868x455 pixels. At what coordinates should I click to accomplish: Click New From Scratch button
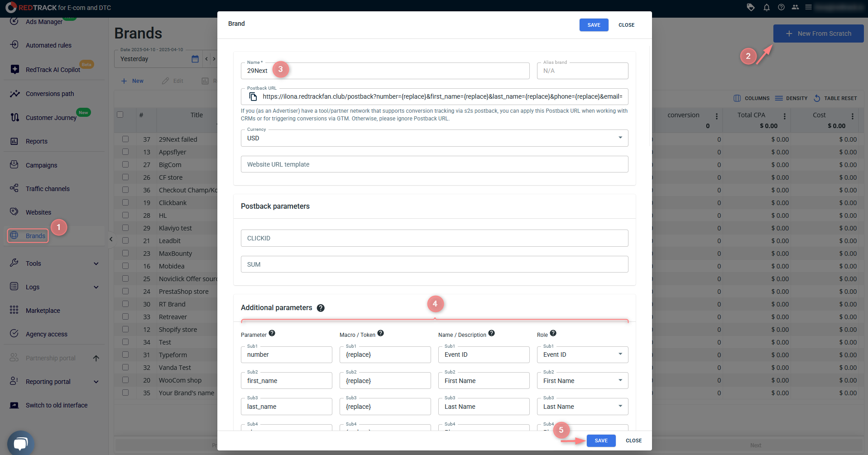point(818,34)
